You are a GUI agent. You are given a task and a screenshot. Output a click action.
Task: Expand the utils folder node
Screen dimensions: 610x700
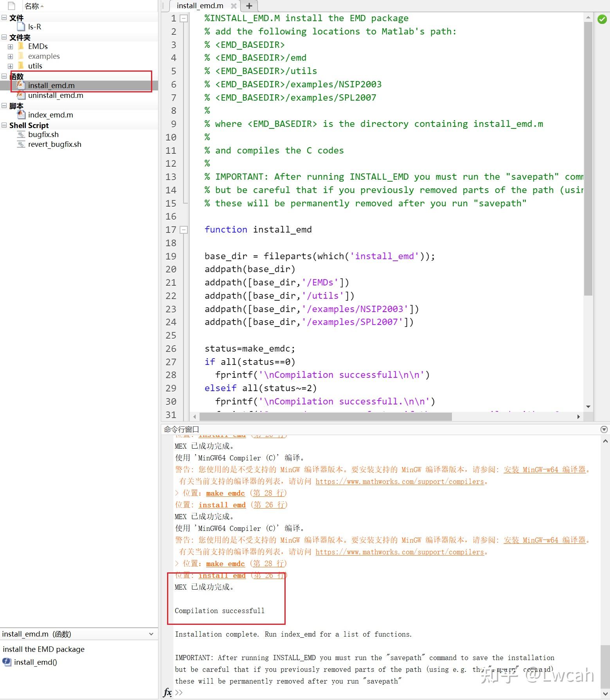click(11, 66)
